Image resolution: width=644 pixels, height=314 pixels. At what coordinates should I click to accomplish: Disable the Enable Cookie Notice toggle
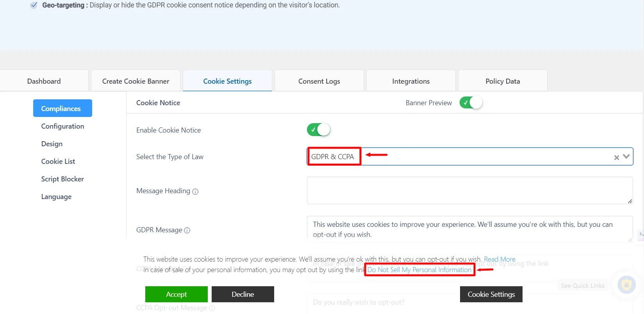(318, 130)
